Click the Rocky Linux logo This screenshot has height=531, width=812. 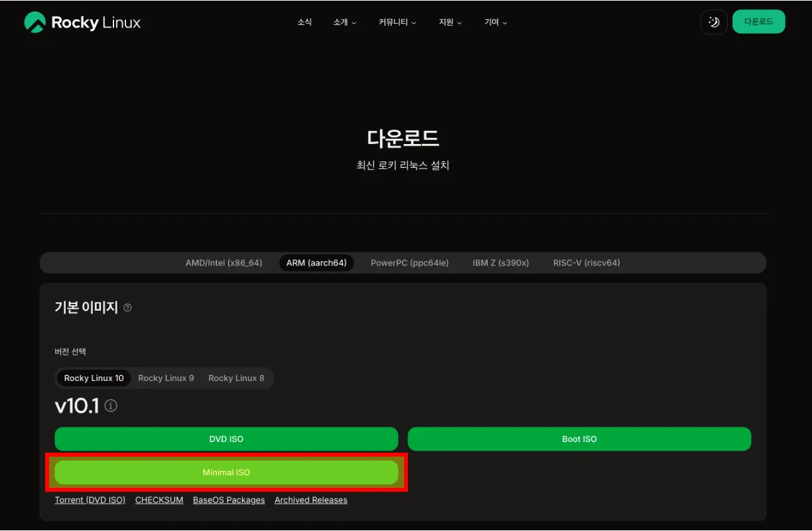[x=82, y=23]
